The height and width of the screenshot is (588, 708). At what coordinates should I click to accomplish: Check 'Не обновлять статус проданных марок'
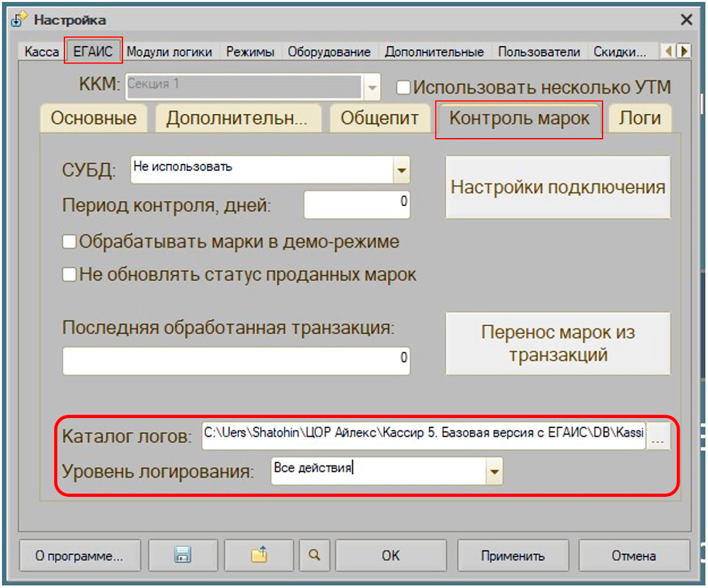coord(69,275)
